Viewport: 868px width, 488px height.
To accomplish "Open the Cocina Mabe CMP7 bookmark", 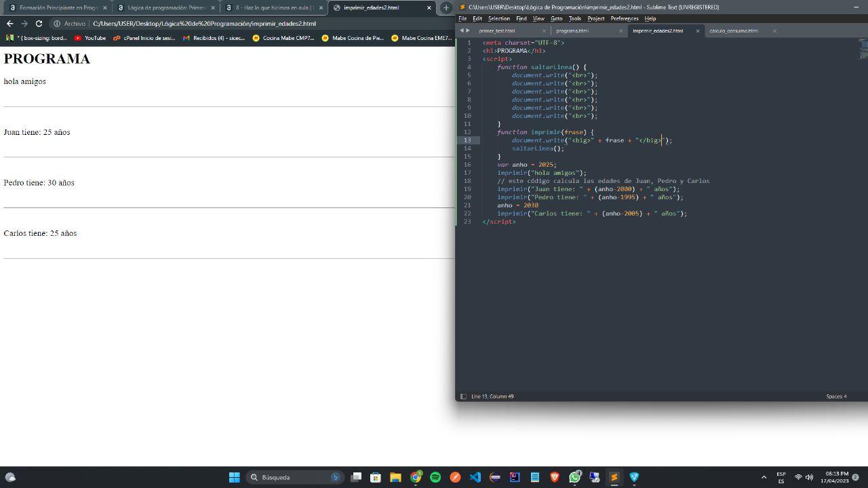I will click(x=283, y=38).
